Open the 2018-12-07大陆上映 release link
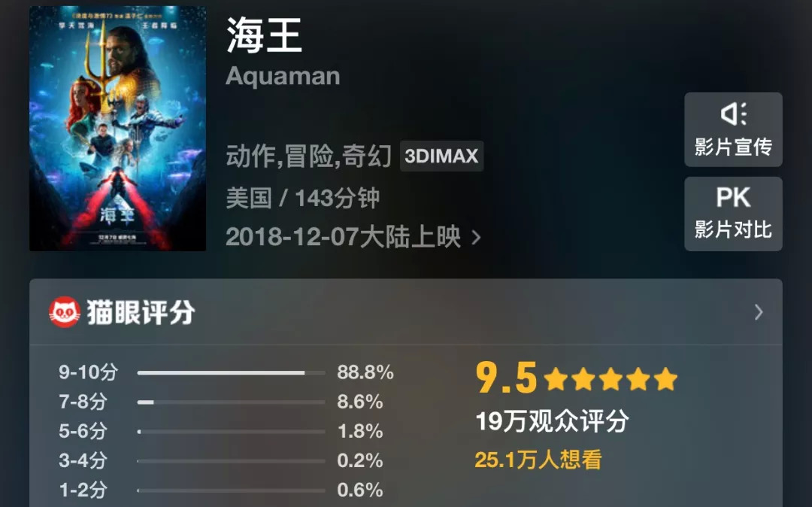The width and height of the screenshot is (812, 507). (343, 237)
